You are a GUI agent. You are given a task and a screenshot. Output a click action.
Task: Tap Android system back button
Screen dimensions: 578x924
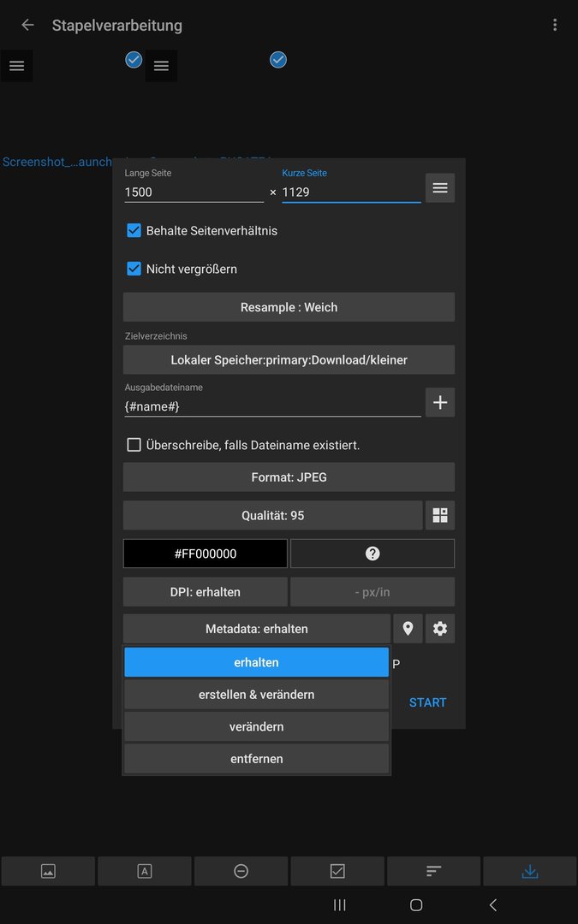[493, 904]
